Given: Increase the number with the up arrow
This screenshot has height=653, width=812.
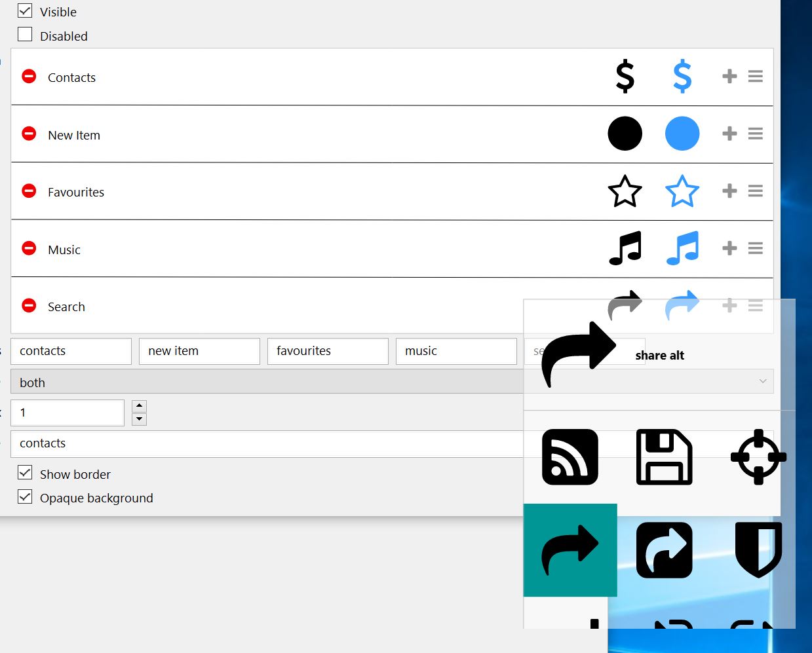Looking at the screenshot, I should (x=139, y=406).
